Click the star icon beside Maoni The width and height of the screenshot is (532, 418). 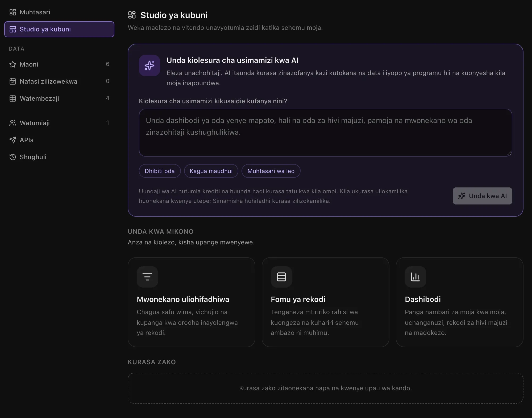point(13,64)
